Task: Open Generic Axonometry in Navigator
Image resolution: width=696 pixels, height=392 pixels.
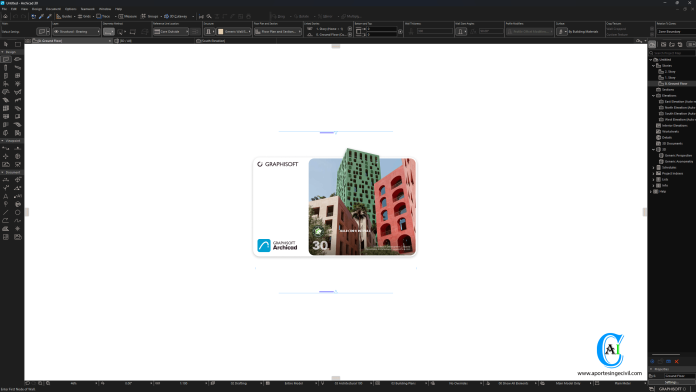Action: 678,161
